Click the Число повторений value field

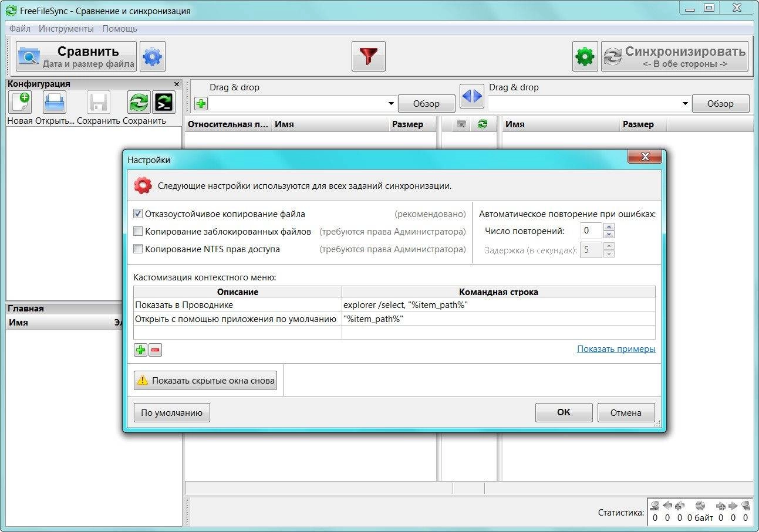pos(591,231)
